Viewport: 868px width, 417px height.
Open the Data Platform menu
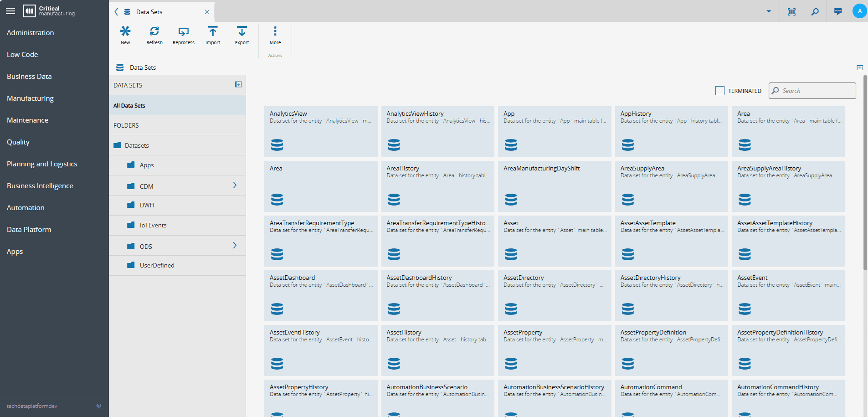pos(29,229)
